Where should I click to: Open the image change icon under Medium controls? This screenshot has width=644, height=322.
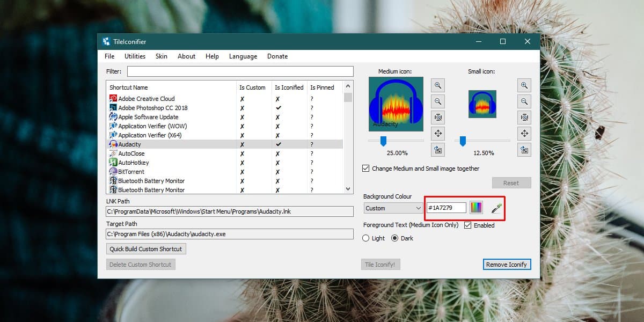pyautogui.click(x=439, y=150)
